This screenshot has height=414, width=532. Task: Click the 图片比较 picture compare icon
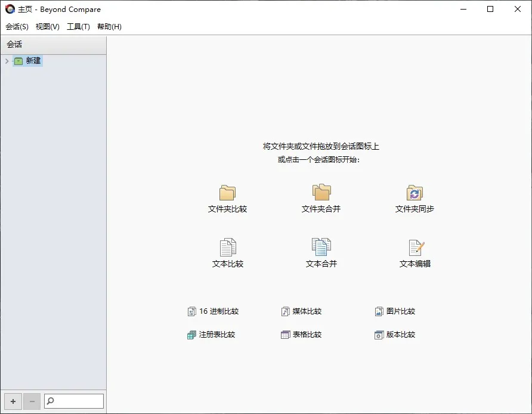coord(379,311)
